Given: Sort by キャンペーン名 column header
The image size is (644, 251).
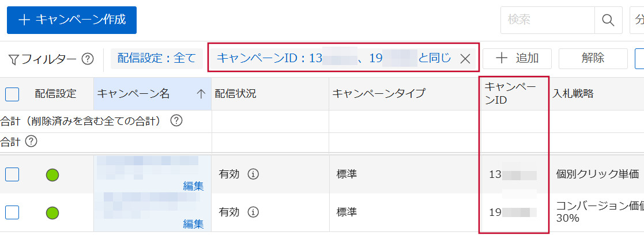Looking at the screenshot, I should 152,94.
